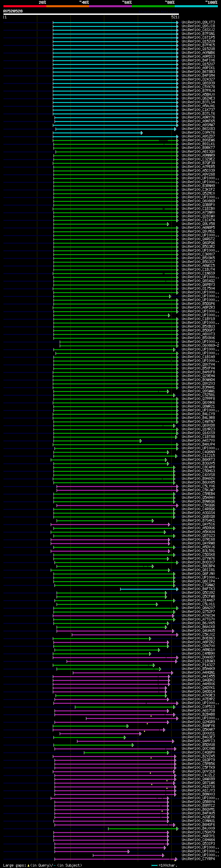This screenshot has height=868, width=221.
Task: Select the UniRef100_Q2HGR9 label
Action: coord(198,722)
